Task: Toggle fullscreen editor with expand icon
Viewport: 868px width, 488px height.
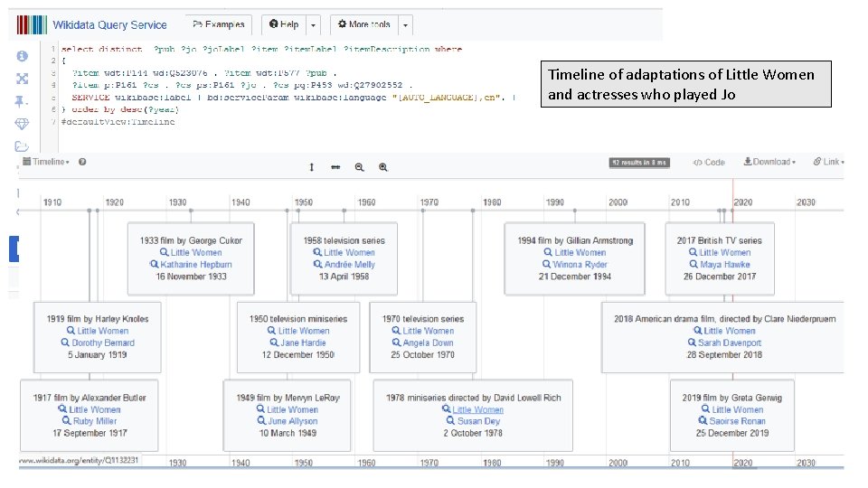Action: point(22,79)
